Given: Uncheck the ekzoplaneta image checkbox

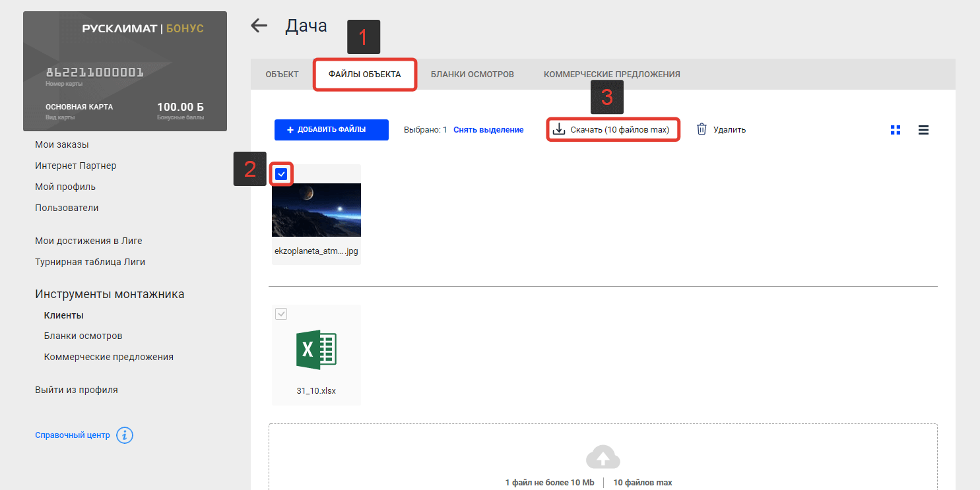Looking at the screenshot, I should tap(282, 174).
